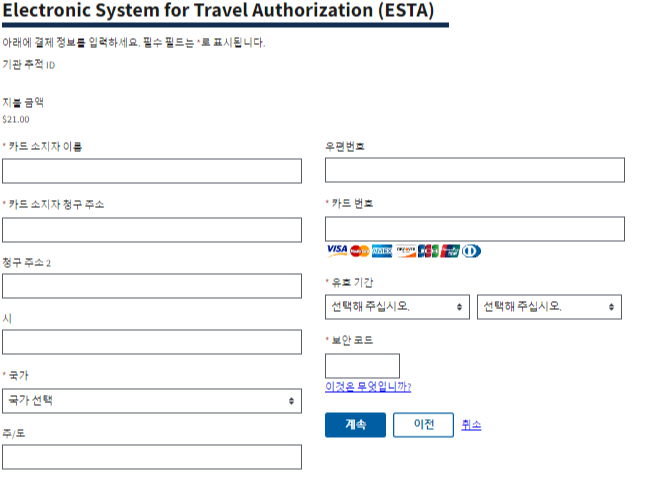This screenshot has width=645, height=483.
Task: Focus the 주/도 state input field
Action: (152, 457)
